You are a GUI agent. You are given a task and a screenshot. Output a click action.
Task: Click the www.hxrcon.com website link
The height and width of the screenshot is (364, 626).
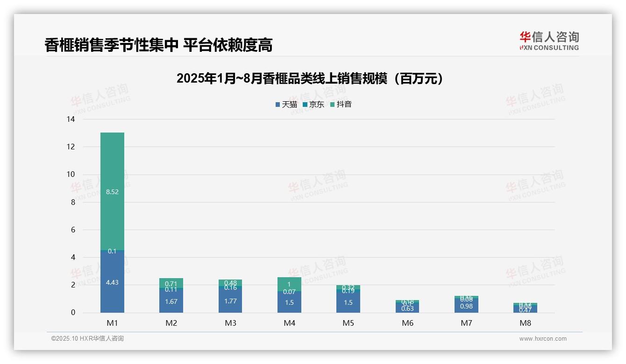pos(542,339)
